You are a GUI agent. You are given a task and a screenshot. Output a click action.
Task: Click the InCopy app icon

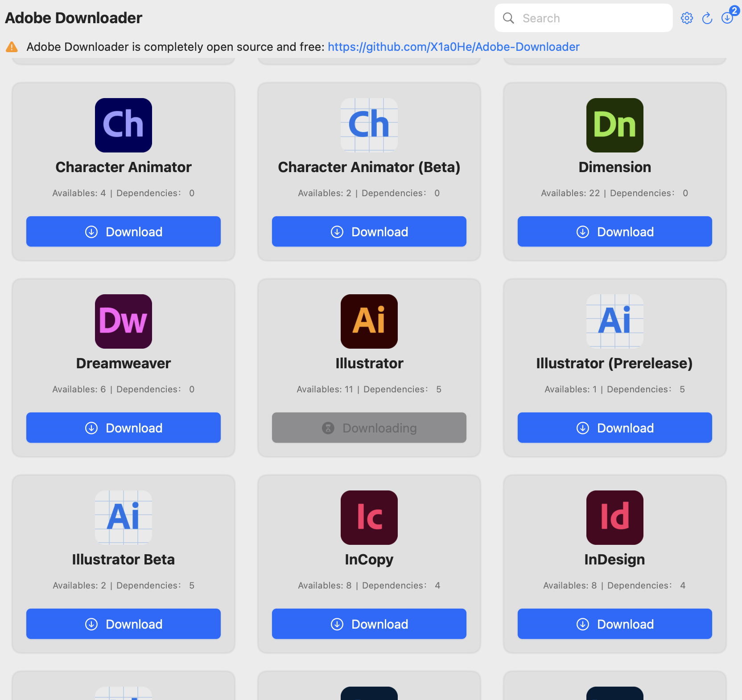coord(369,518)
